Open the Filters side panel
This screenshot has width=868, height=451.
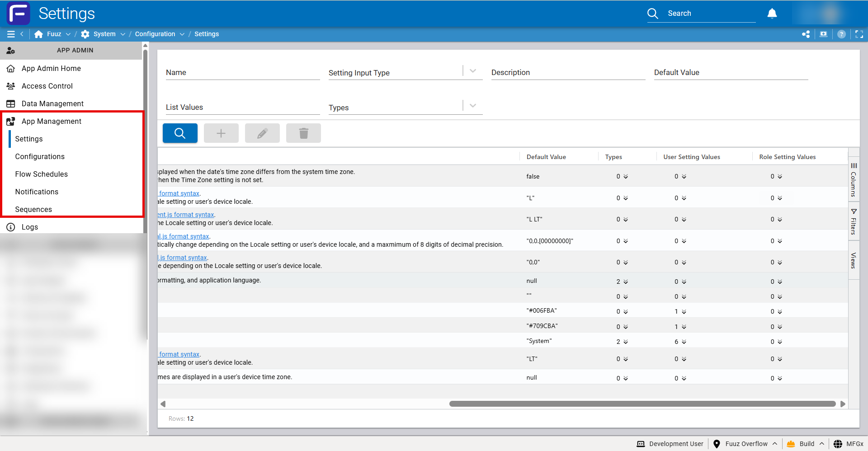tap(854, 222)
